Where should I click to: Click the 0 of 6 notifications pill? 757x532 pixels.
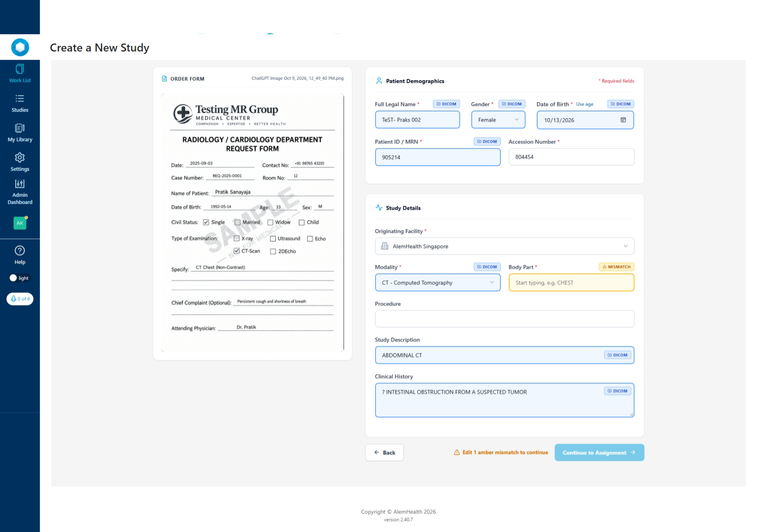click(20, 299)
